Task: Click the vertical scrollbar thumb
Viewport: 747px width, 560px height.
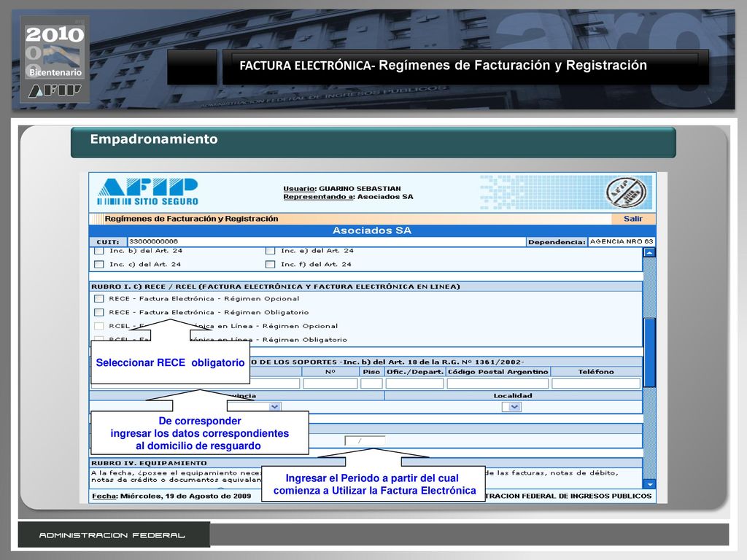Action: click(x=649, y=352)
